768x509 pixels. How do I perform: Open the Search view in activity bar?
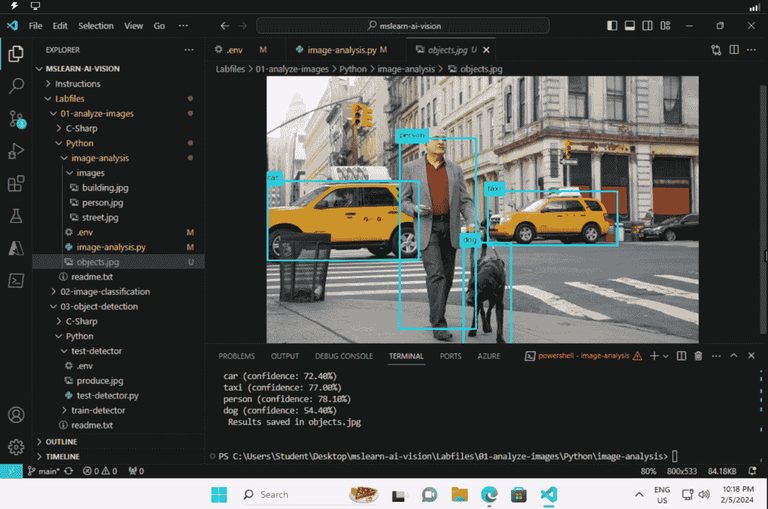[16, 86]
